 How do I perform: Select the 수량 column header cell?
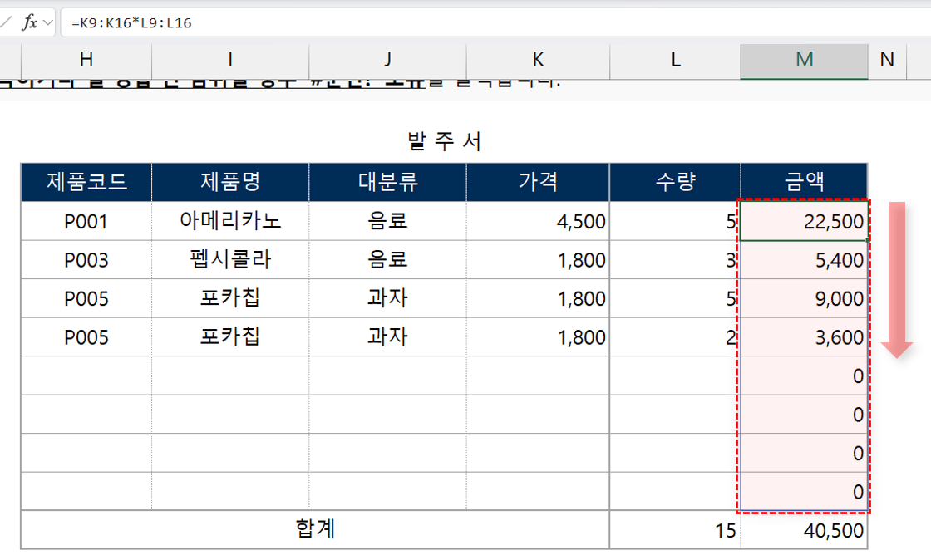[x=675, y=181]
